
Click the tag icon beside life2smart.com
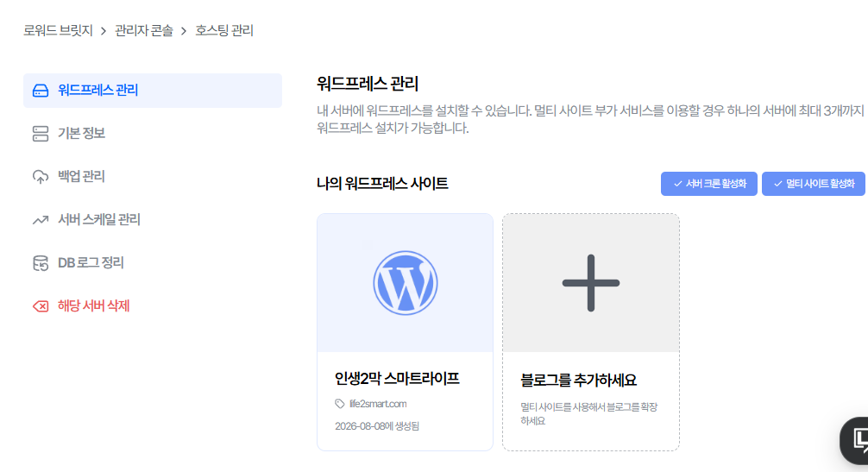340,404
